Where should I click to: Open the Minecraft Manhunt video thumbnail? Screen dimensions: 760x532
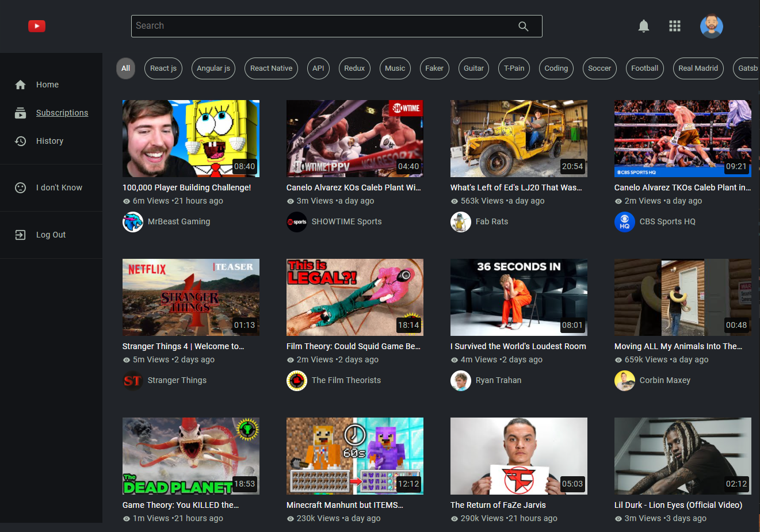click(x=355, y=456)
